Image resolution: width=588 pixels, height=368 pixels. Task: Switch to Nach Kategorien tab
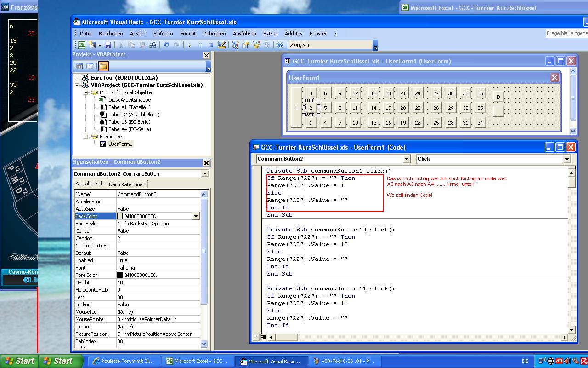pos(127,184)
